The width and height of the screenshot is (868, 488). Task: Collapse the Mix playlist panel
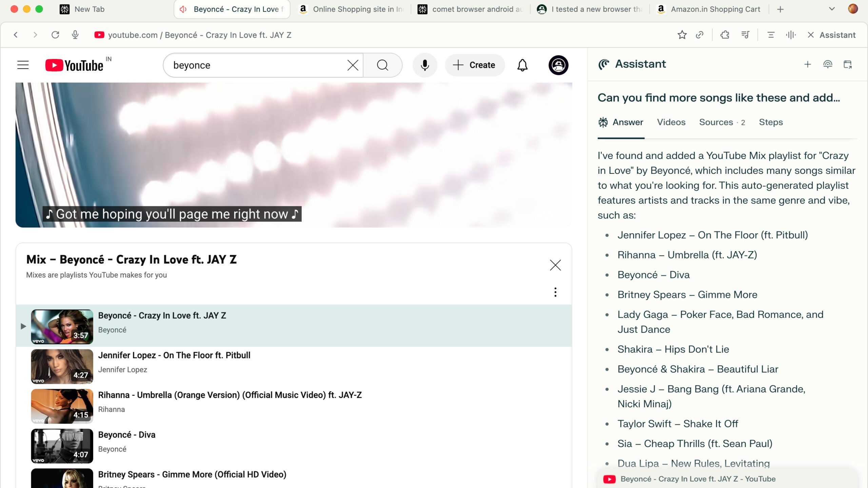tap(555, 265)
